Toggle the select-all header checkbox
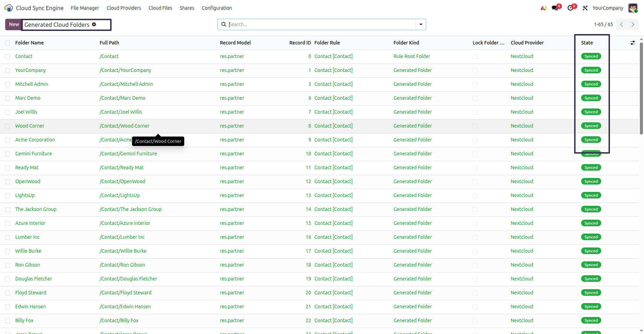The height and width of the screenshot is (334, 644). [x=8, y=43]
